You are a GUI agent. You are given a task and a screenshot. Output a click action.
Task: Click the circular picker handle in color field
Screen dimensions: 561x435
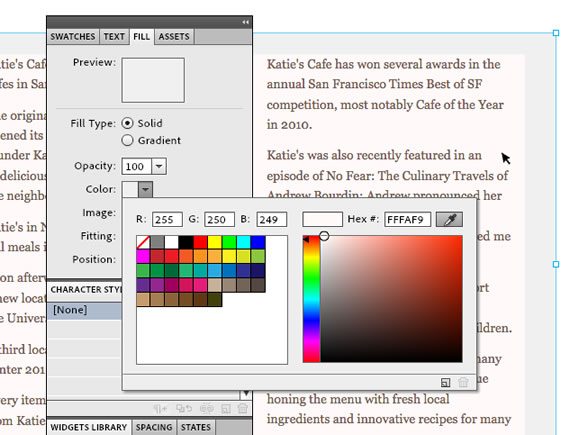tap(324, 236)
